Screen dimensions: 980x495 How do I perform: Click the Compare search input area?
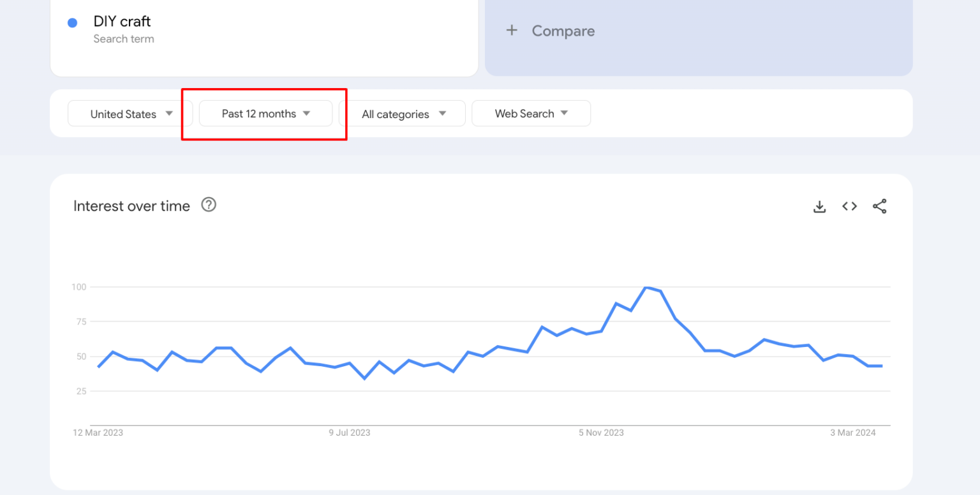pyautogui.click(x=699, y=31)
